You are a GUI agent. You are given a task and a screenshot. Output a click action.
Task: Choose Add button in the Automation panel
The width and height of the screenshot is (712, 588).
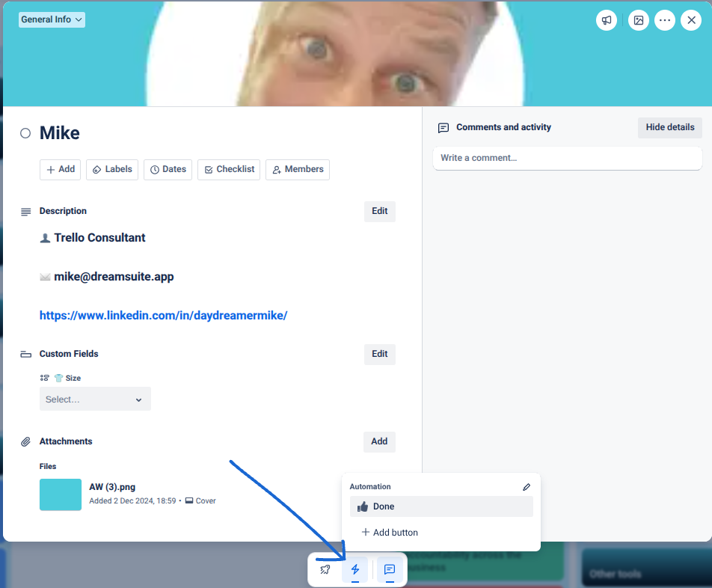click(x=389, y=532)
